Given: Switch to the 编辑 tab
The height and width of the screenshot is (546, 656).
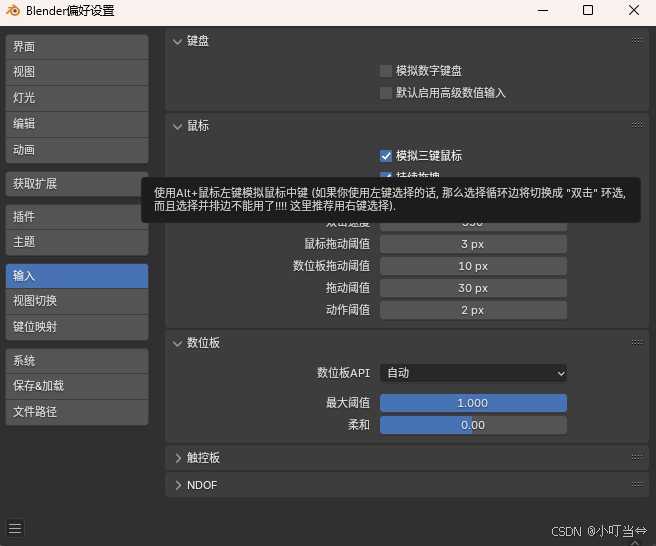Looking at the screenshot, I should tap(77, 124).
